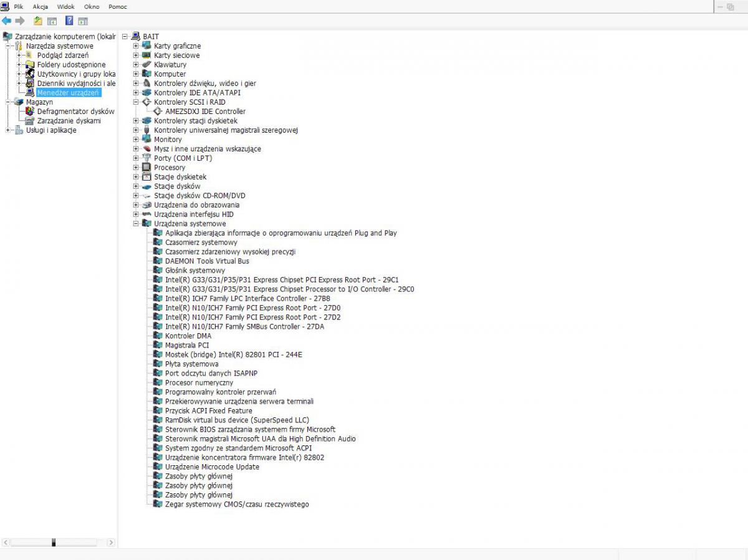Click the Stacje dyskietek floppy icon
This screenshot has height=560, width=748.
[146, 176]
